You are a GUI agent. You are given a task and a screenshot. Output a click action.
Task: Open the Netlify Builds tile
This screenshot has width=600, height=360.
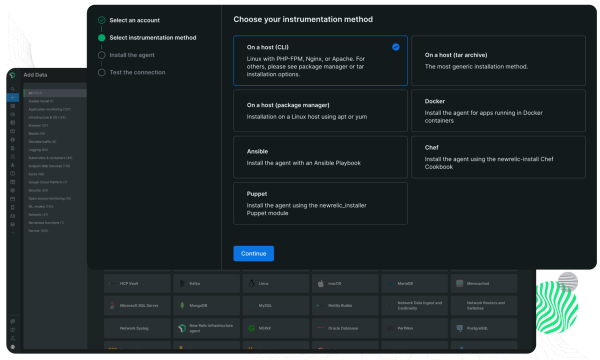[345, 305]
